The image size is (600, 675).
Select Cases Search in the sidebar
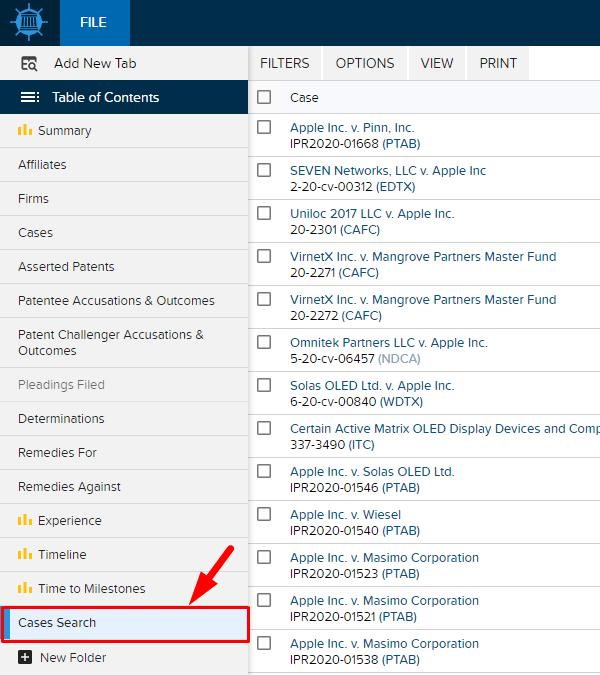pos(125,623)
